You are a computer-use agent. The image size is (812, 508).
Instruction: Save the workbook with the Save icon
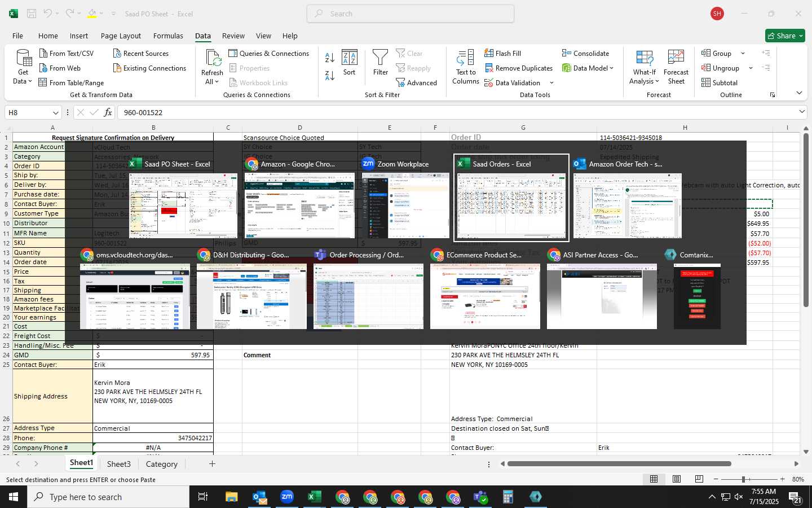[x=32, y=14]
